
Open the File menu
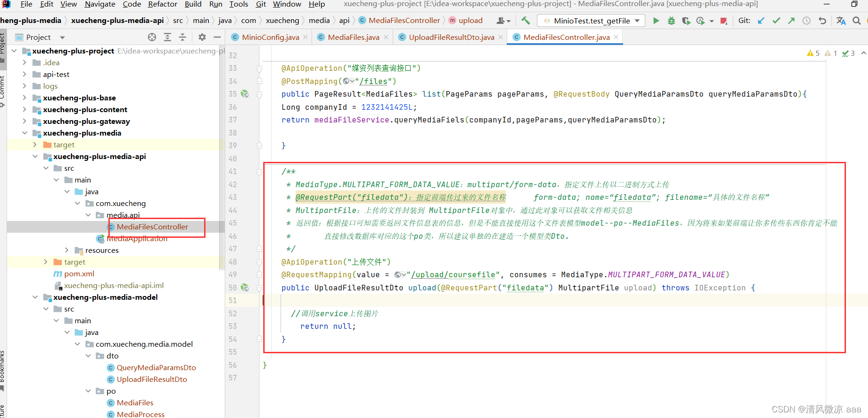tap(27, 4)
